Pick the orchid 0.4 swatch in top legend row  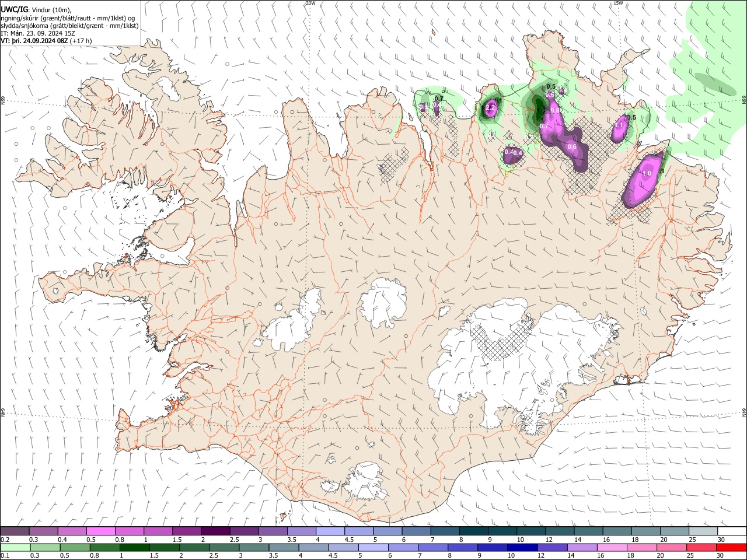72,531
